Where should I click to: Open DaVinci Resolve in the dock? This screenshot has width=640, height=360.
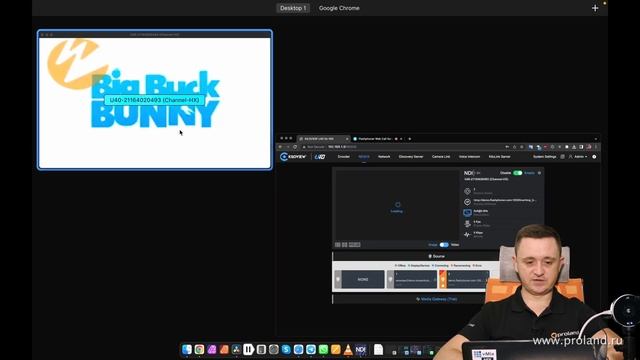236,349
